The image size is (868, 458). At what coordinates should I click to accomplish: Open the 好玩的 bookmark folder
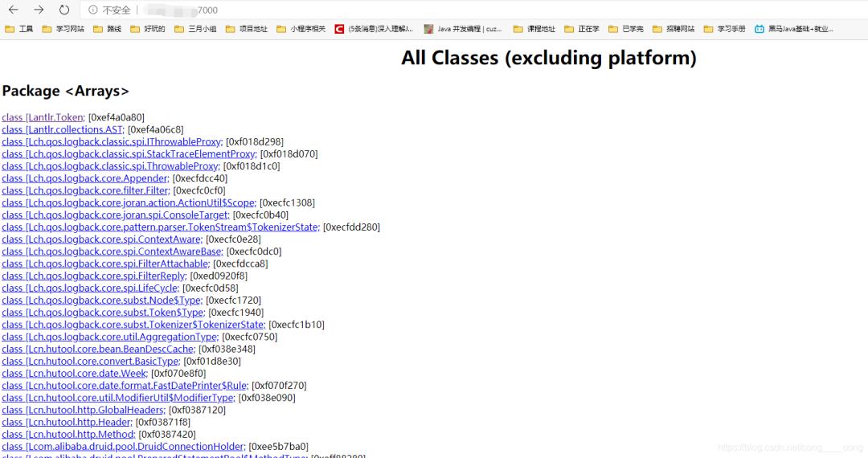148,29
